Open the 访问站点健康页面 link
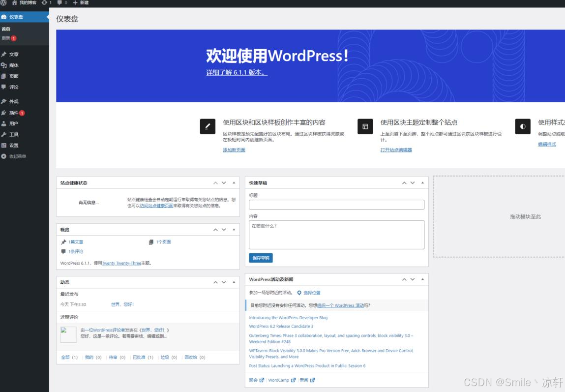Screen dimensions: 565x392 point(156,206)
